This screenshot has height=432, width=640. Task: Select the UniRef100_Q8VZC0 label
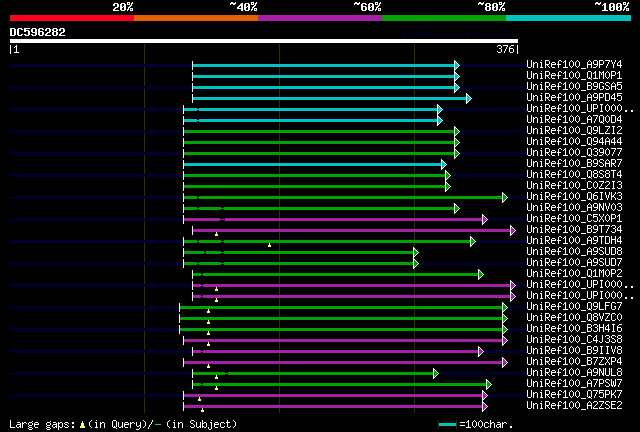[574, 318]
